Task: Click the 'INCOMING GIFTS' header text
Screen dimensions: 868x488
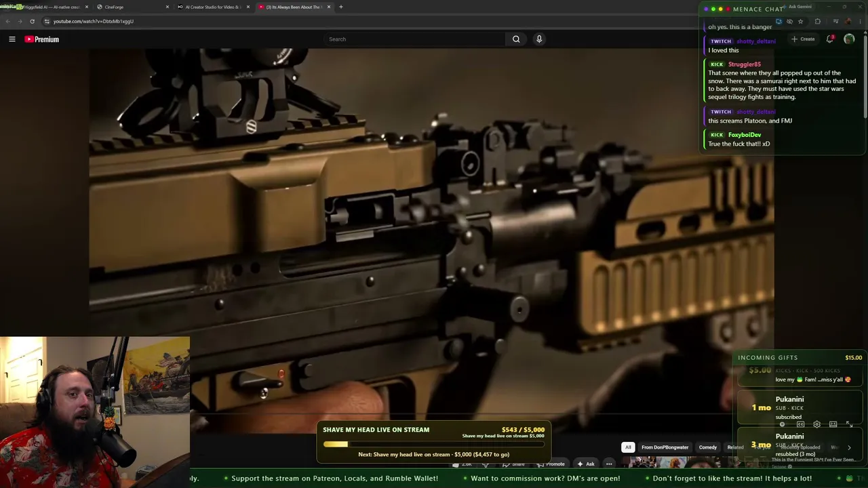Action: [768, 358]
